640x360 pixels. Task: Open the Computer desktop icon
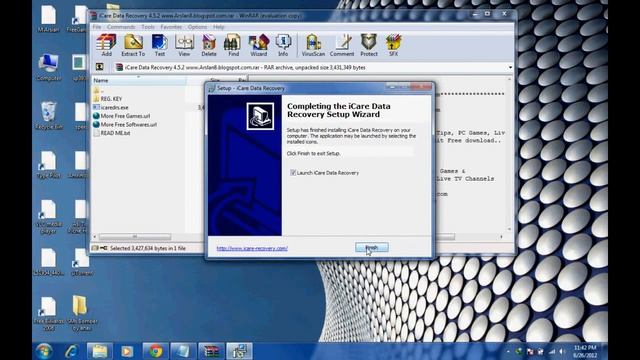click(x=49, y=67)
